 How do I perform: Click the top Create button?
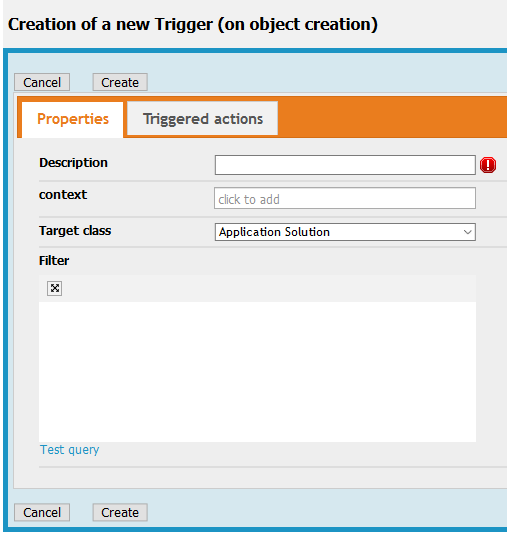[x=120, y=82]
